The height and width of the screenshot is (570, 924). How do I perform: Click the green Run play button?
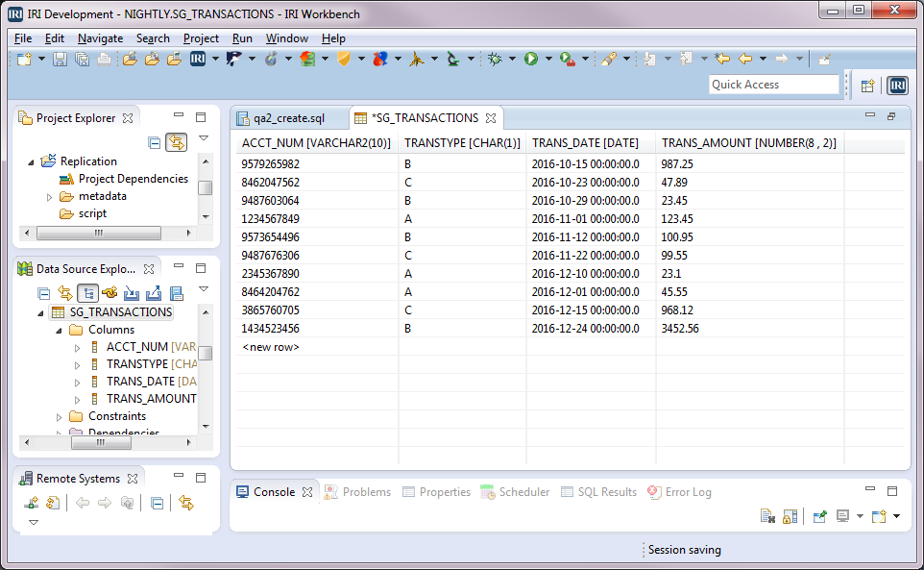(x=531, y=59)
